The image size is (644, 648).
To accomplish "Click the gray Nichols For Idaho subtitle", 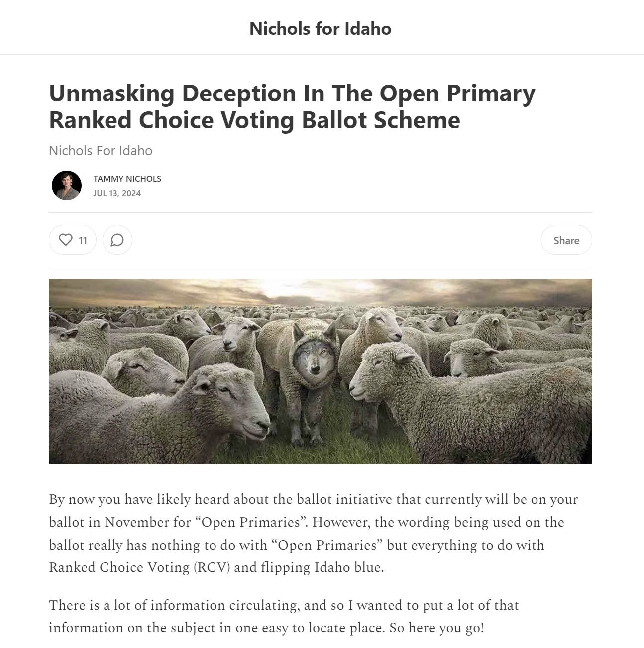I will 101,151.
